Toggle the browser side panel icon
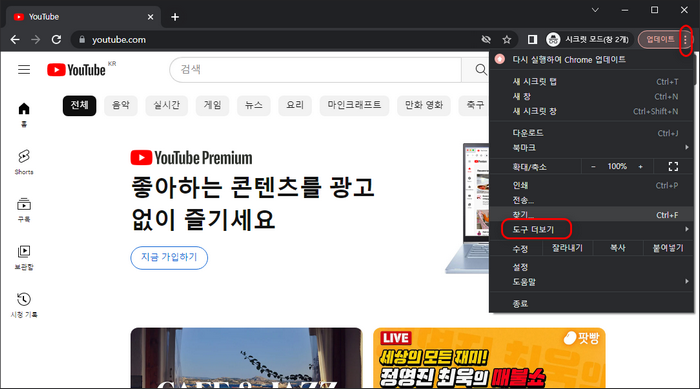This screenshot has height=389, width=700. point(532,40)
